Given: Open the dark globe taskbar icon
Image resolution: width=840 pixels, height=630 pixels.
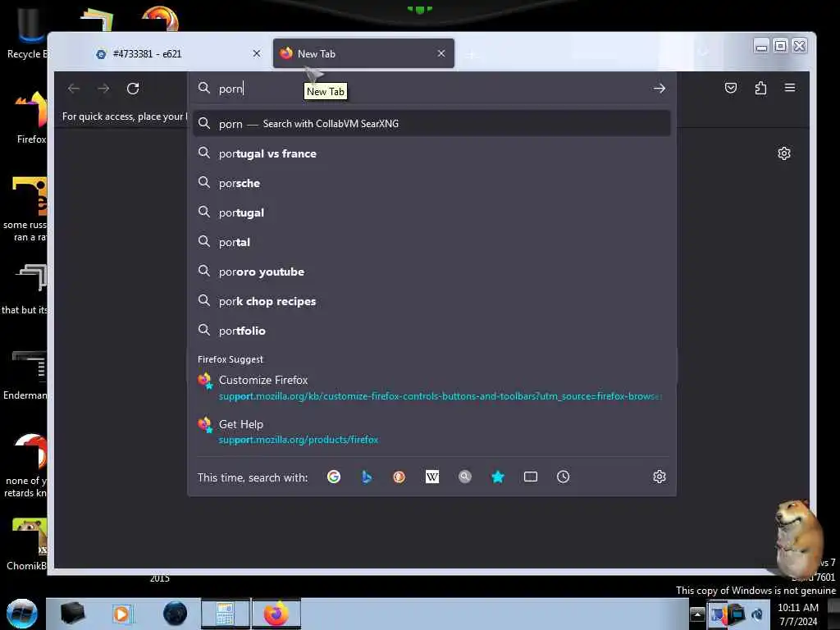Looking at the screenshot, I should (x=175, y=614).
